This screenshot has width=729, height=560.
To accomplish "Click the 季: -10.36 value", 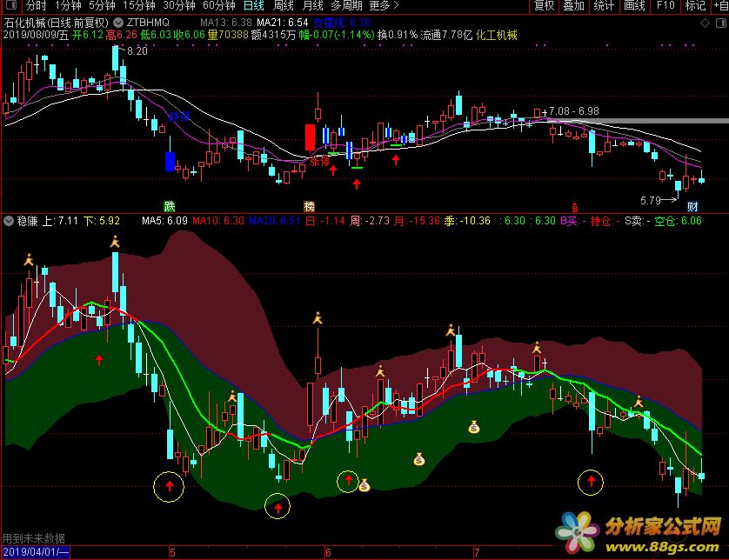I will [467, 221].
